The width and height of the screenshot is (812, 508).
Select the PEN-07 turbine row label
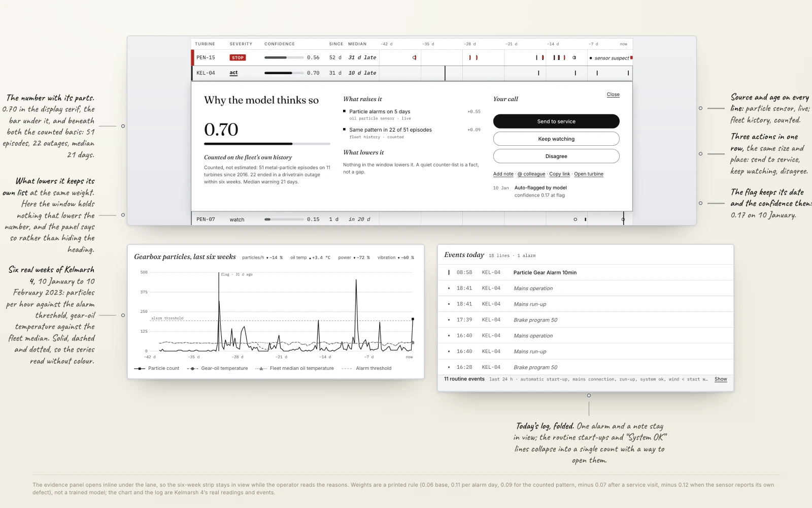tap(206, 219)
